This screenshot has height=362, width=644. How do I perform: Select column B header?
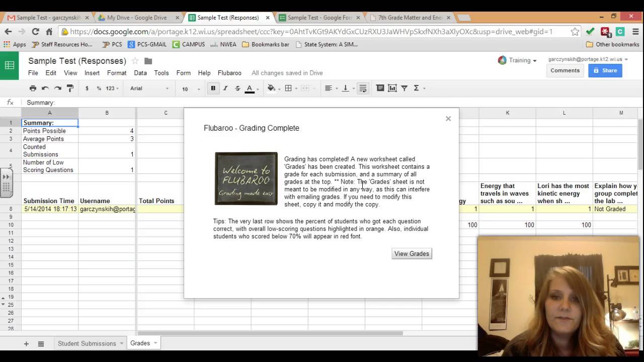(x=107, y=113)
